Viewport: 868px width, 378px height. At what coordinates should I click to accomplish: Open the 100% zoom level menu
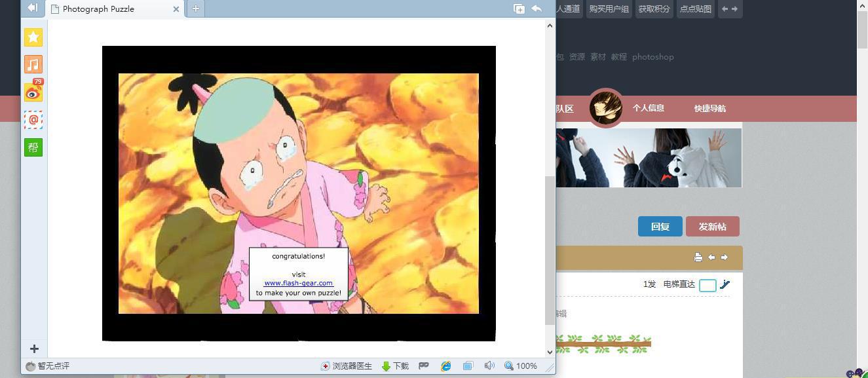pyautogui.click(x=521, y=366)
